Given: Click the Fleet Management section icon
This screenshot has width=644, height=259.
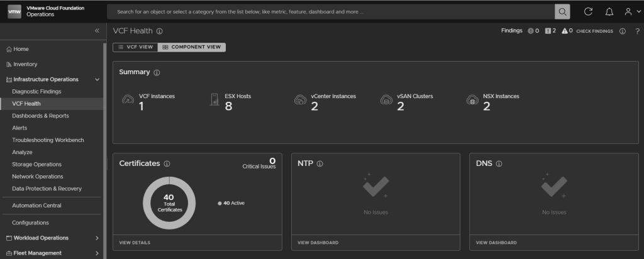Looking at the screenshot, I should coord(9,253).
